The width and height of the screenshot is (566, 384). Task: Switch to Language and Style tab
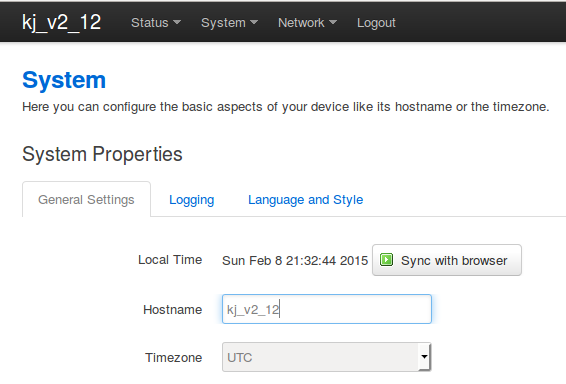[x=305, y=200]
